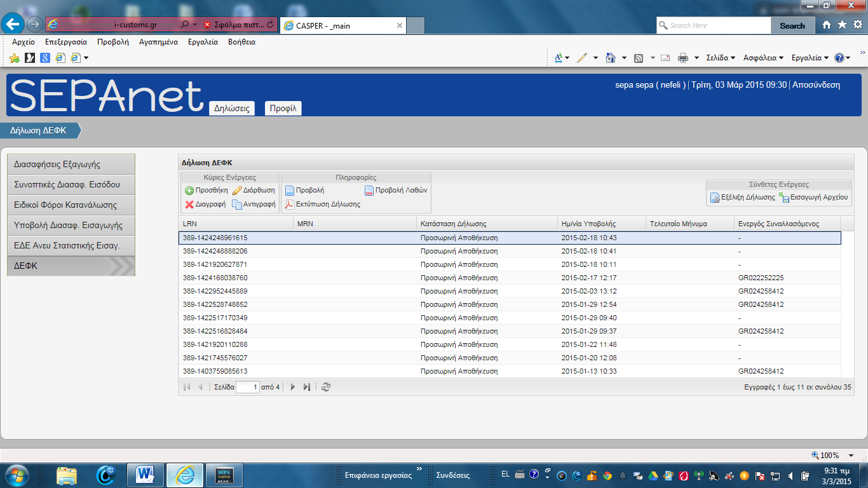Click Εισαγωγή Αρχείου import button

(x=814, y=198)
